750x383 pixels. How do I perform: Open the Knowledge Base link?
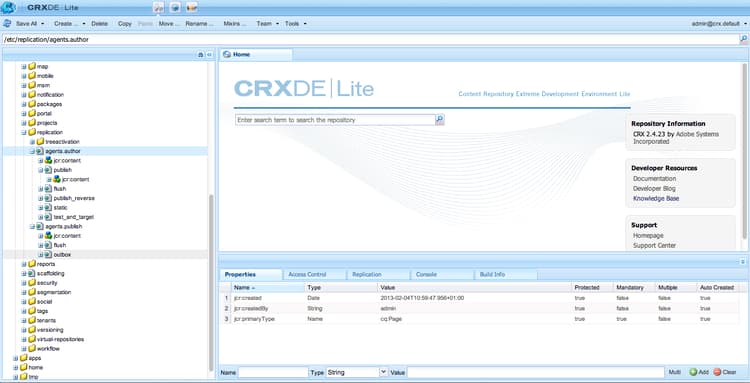click(x=656, y=198)
